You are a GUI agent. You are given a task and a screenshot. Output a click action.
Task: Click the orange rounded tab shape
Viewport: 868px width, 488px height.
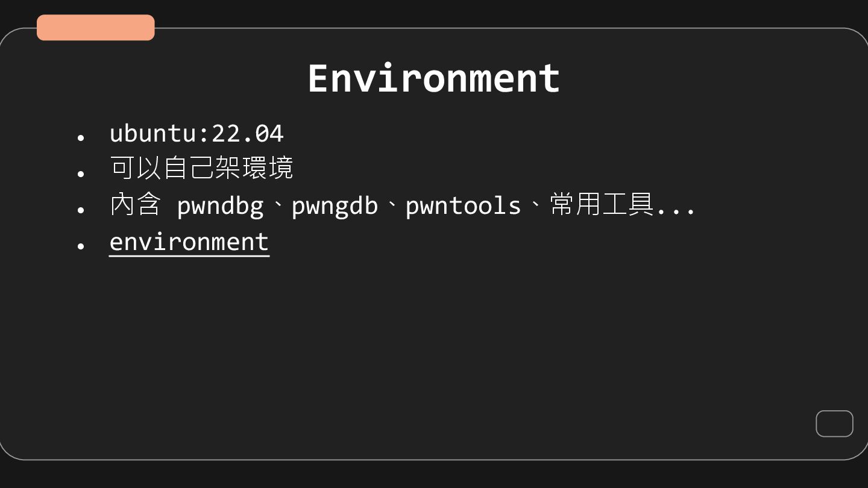(95, 28)
